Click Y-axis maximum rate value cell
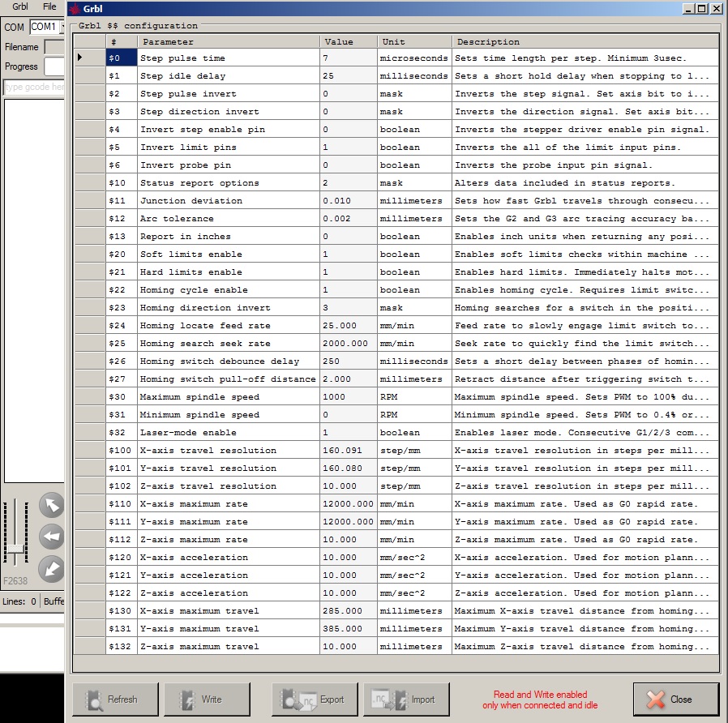 click(349, 522)
